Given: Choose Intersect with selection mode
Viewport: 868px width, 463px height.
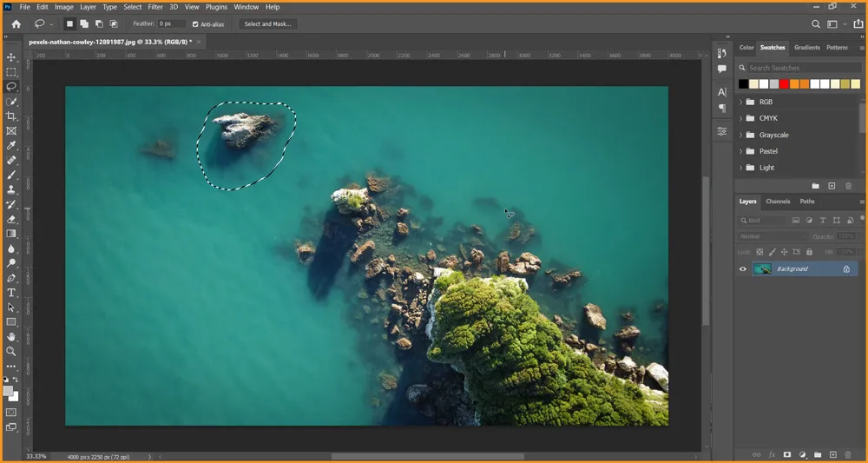Looking at the screenshot, I should point(114,23).
